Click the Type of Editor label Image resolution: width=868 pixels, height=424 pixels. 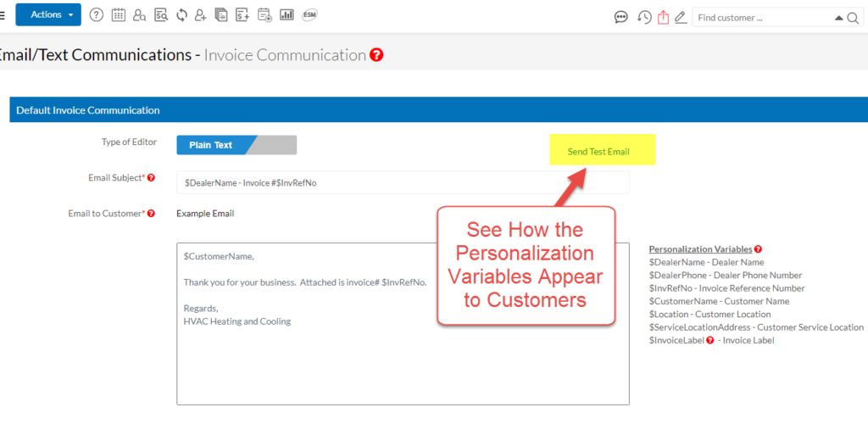[x=129, y=142]
